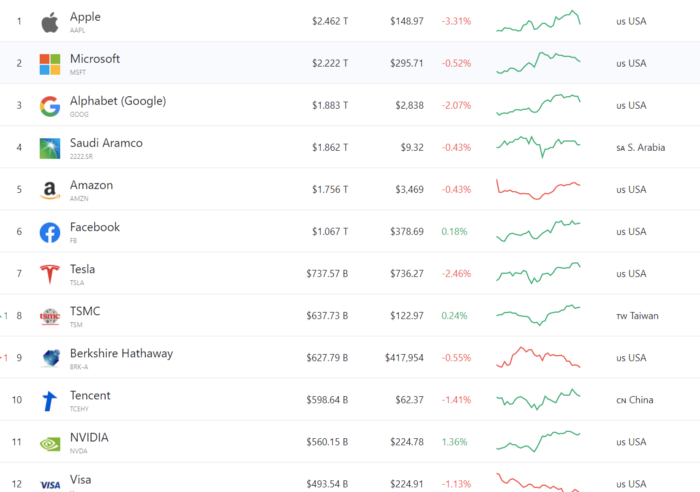The height and width of the screenshot is (492, 700).
Task: Click Tencent's price sparkline chart
Action: (x=538, y=400)
